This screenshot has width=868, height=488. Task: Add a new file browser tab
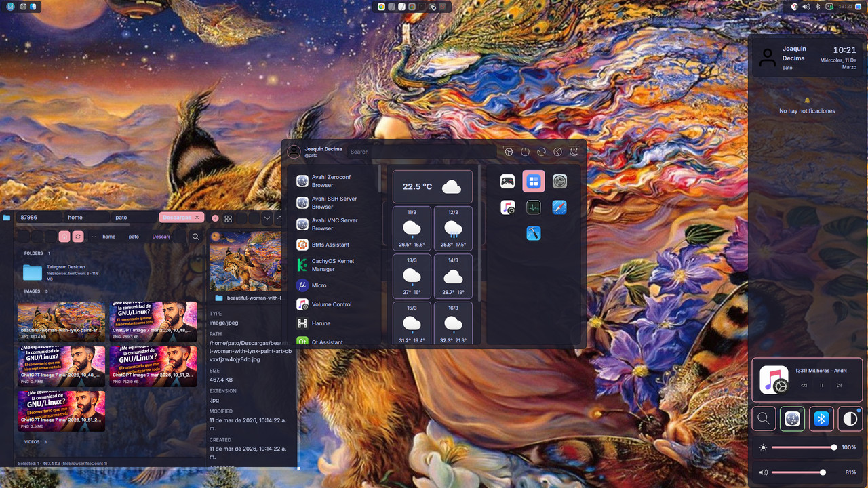point(216,218)
